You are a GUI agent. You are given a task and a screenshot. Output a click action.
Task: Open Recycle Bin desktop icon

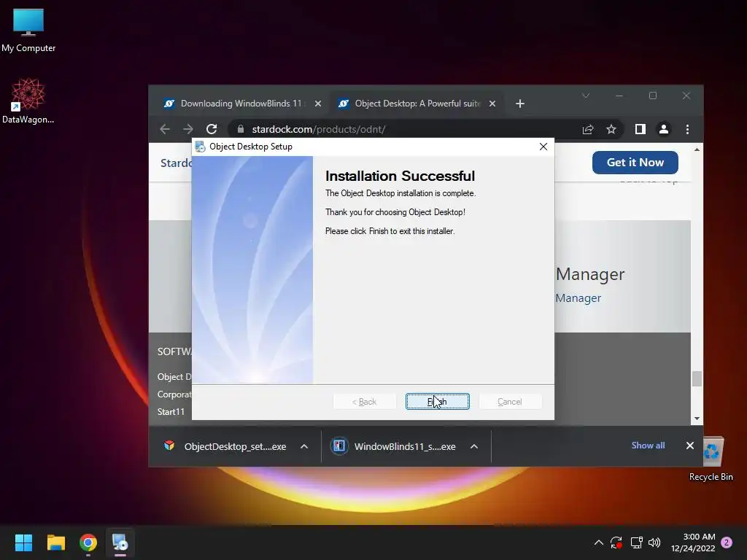click(711, 459)
